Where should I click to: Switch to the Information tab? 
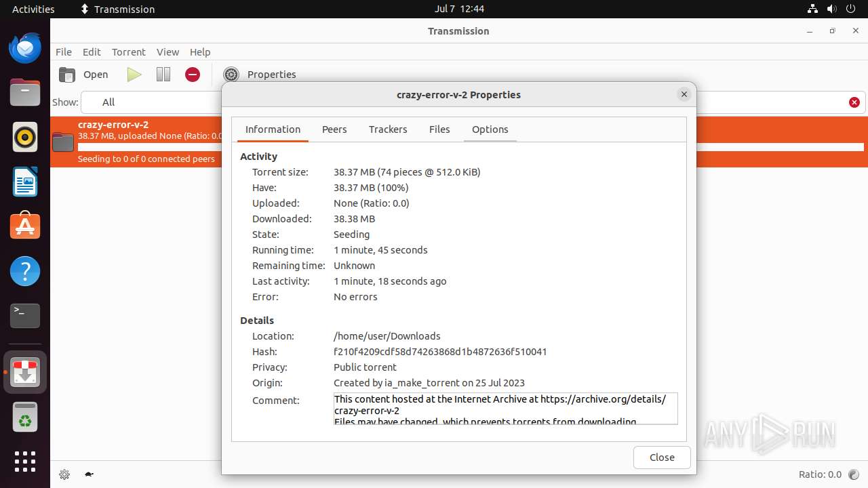pyautogui.click(x=273, y=129)
